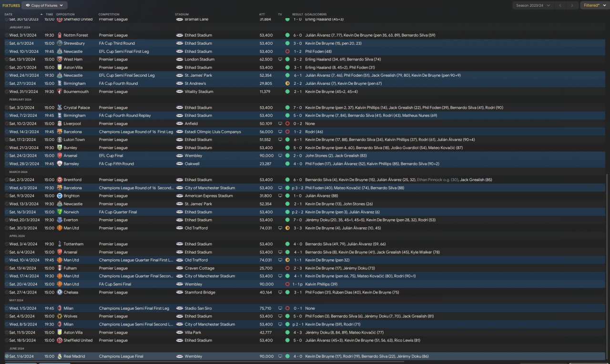Select the row checkbox for Crystal Palace fixture
610x364 pixels.
pyautogui.click(x=7, y=108)
